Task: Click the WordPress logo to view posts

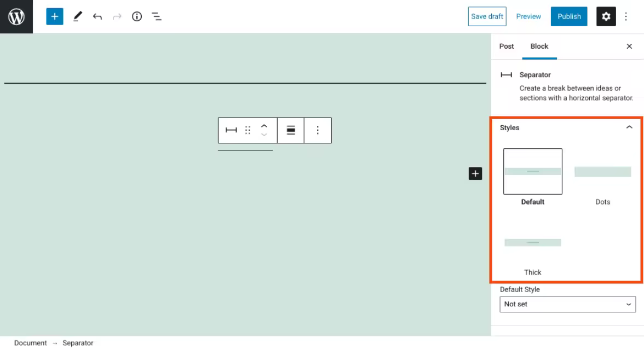Action: click(x=16, y=16)
